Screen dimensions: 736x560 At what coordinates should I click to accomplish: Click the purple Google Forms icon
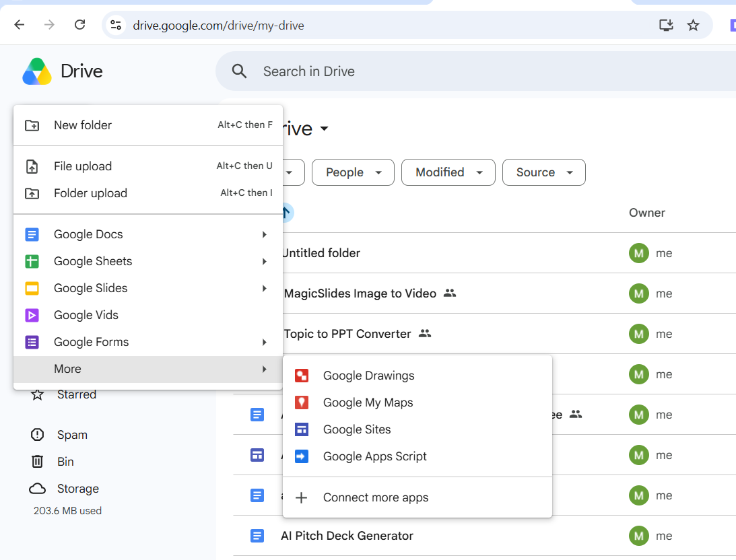32,342
